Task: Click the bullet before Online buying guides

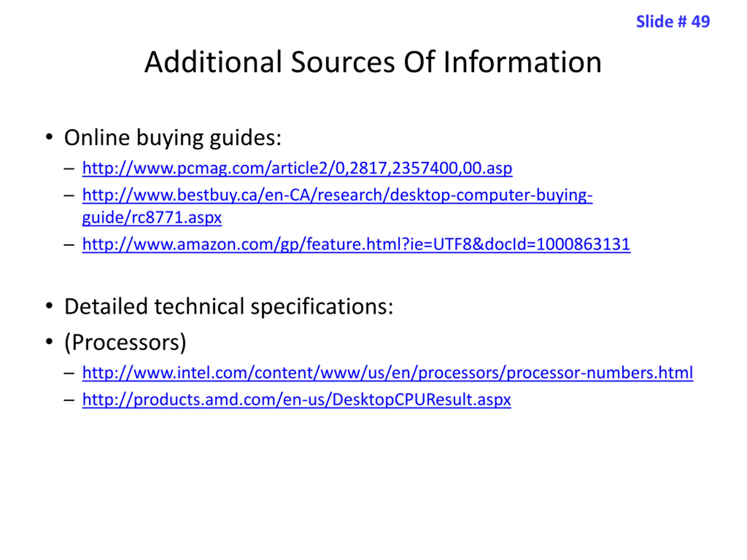Action: pyautogui.click(x=49, y=137)
